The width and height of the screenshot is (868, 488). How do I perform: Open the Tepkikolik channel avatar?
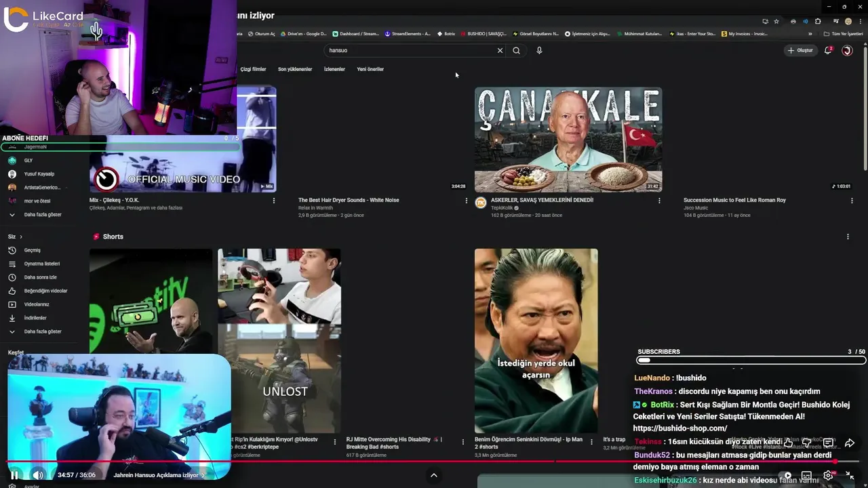(481, 203)
